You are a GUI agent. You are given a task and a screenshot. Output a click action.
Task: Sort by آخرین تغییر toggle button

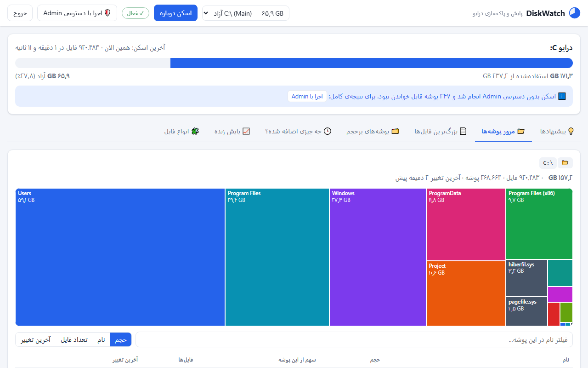pyautogui.click(x=36, y=339)
